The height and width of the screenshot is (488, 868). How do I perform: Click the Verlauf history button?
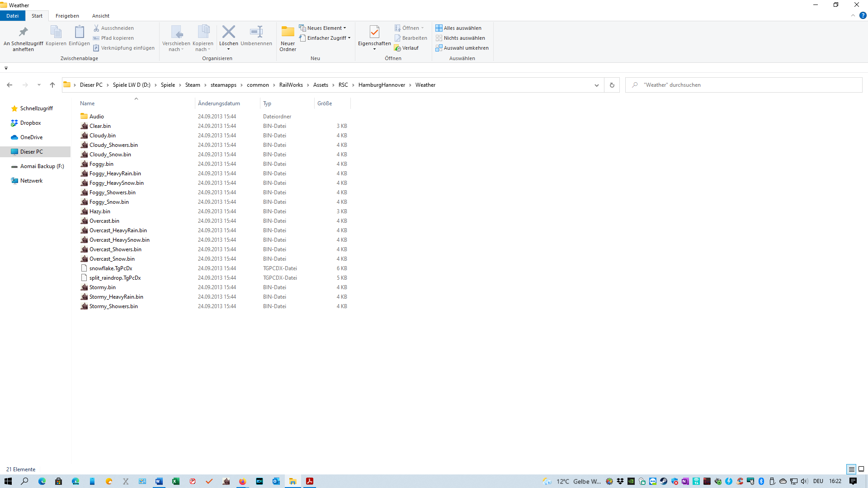click(406, 48)
